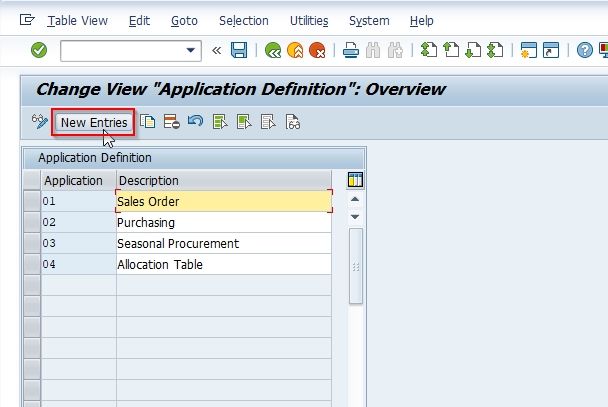
Task: Open the command field dropdown arrow
Action: (190, 50)
